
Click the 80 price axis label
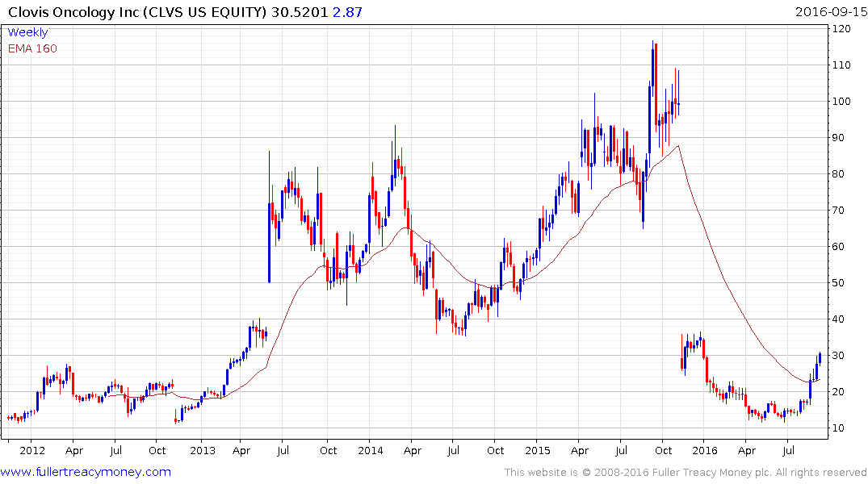click(839, 174)
